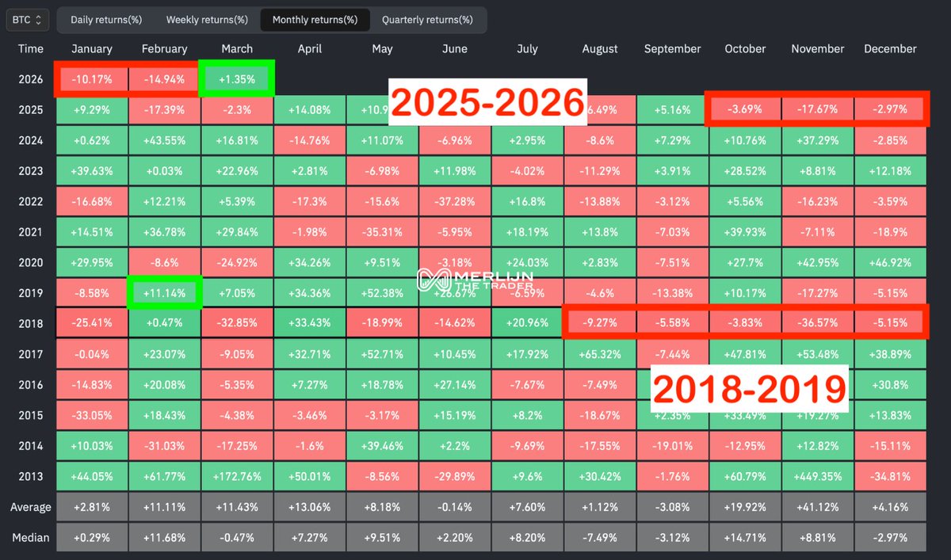Click the August column header
951x560 pixels.
click(x=600, y=48)
